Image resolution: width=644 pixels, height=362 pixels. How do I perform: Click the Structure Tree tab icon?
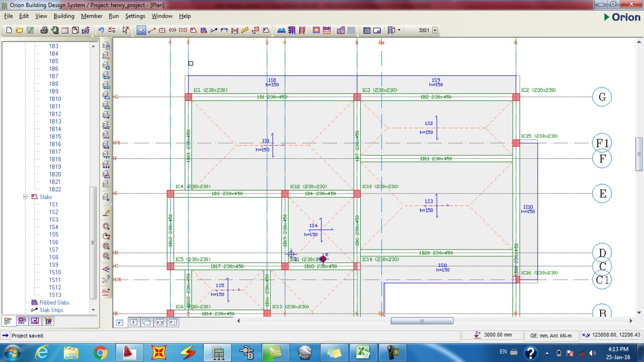click(x=8, y=321)
